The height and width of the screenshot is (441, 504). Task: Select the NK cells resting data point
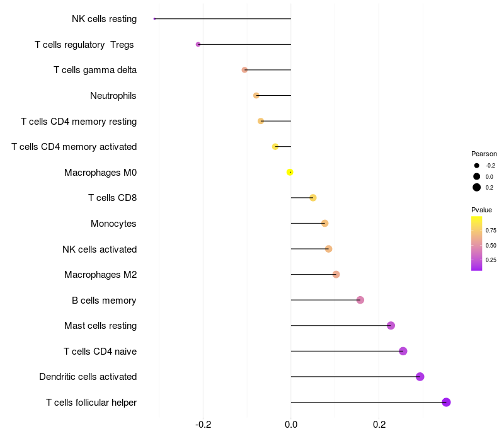(x=154, y=19)
